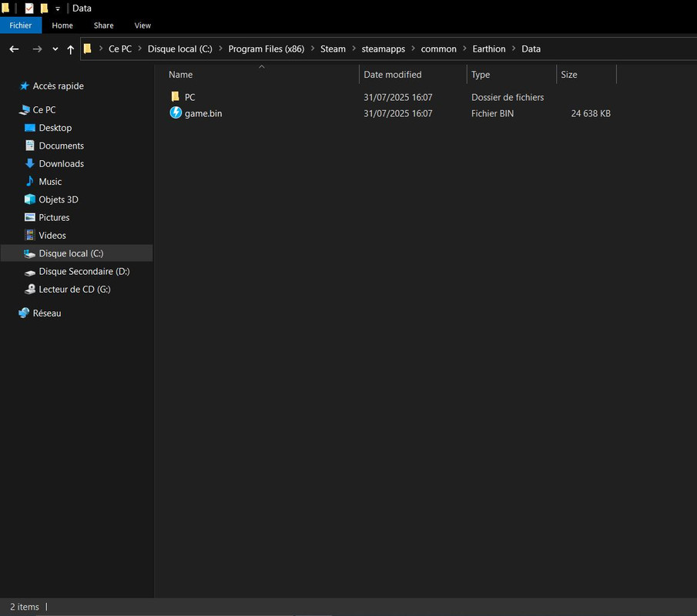Navigate to common in breadcrumb
697x616 pixels.
[439, 49]
